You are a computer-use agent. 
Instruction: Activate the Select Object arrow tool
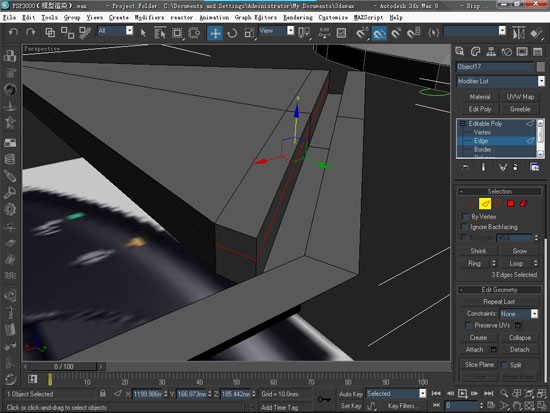(143, 33)
